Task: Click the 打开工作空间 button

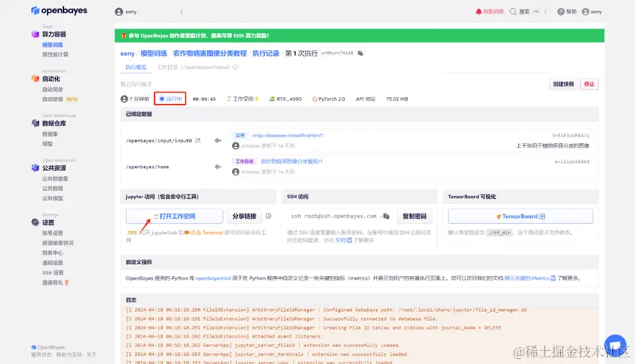Action: coord(174,216)
